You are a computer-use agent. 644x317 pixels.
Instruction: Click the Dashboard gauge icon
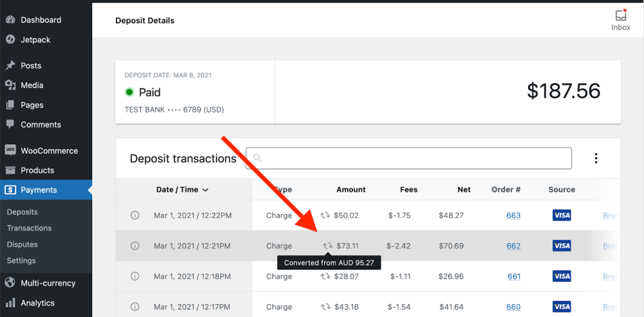[x=10, y=20]
